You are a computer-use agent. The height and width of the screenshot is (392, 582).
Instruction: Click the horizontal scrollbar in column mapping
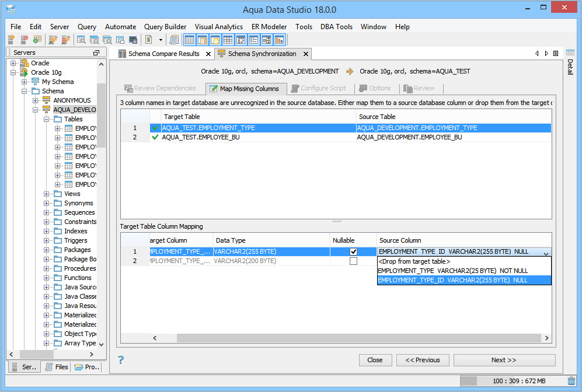click(x=358, y=338)
